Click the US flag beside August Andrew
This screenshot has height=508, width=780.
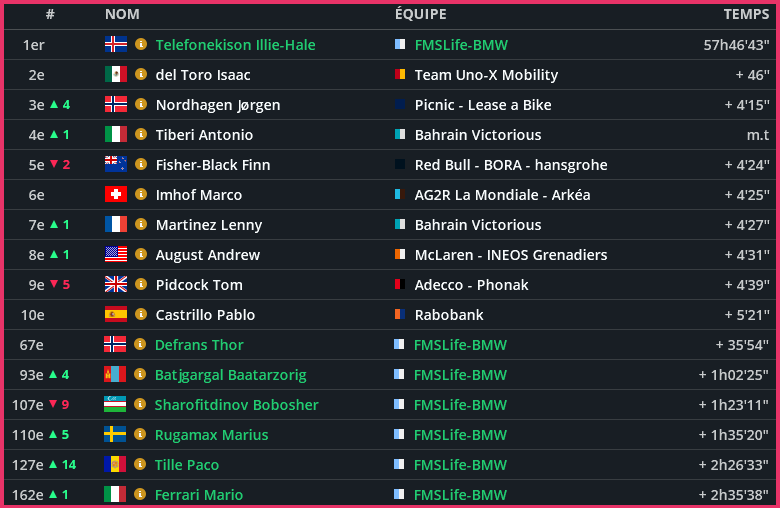[x=116, y=255]
